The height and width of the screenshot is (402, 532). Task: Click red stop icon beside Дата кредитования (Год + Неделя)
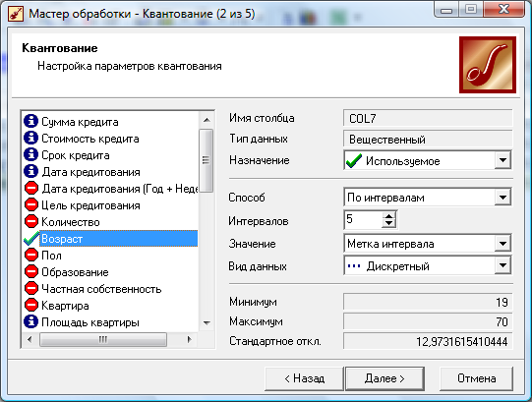pos(31,188)
